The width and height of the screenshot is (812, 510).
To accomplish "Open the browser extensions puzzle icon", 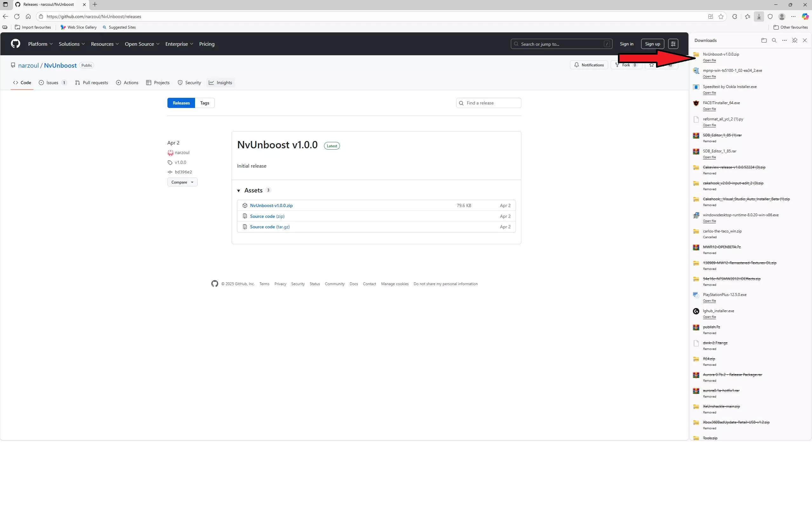I will point(734,17).
